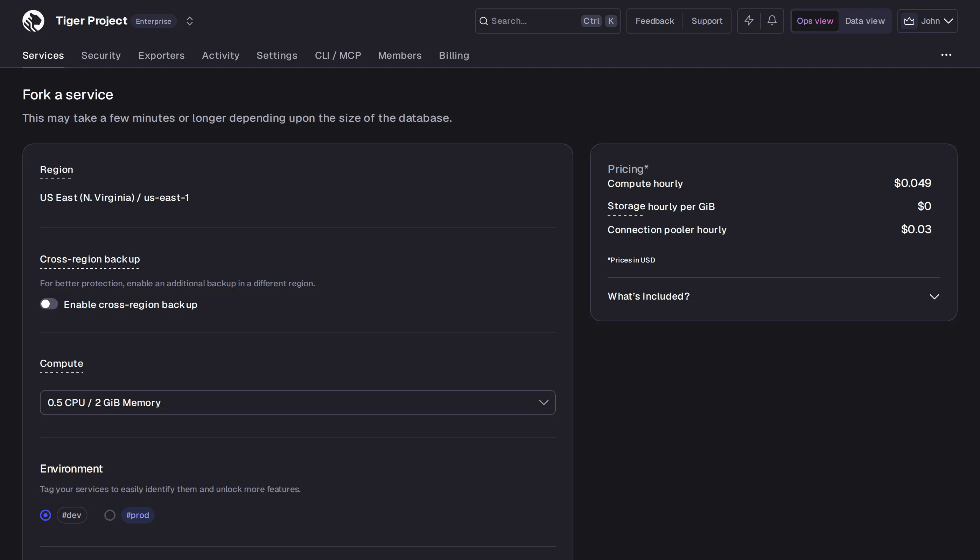Click the $0.03 connection pooler price
The height and width of the screenshot is (560, 980).
(916, 229)
